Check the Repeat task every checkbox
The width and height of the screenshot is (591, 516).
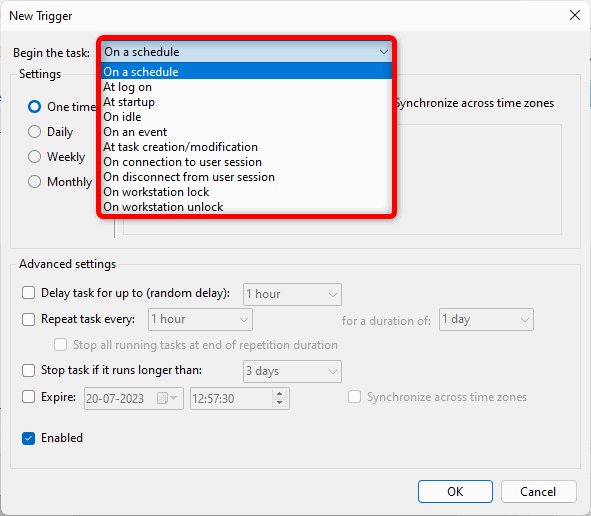[x=28, y=319]
